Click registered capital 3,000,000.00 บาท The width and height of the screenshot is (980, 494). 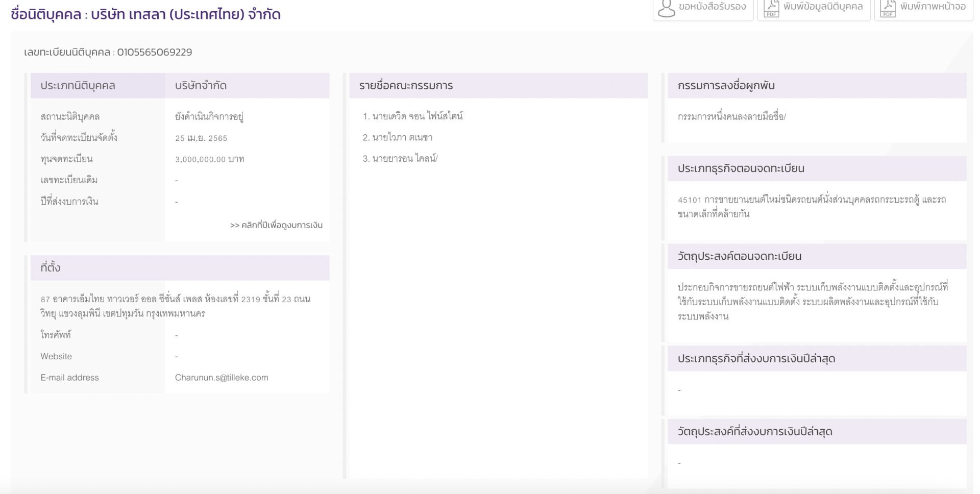tap(209, 159)
